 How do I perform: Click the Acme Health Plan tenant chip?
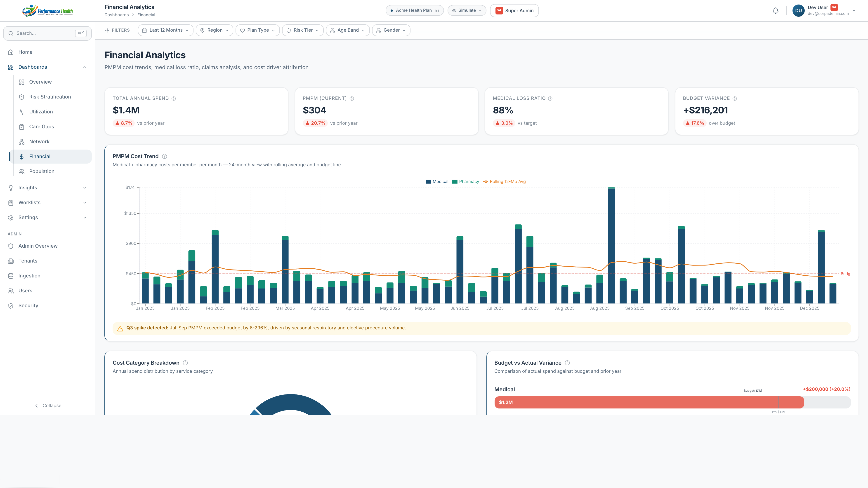click(415, 10)
